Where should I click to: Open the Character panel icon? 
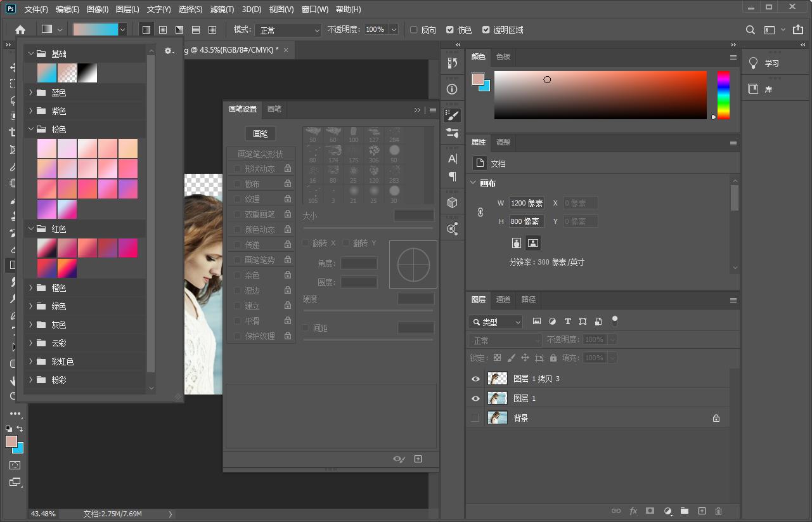[452, 159]
